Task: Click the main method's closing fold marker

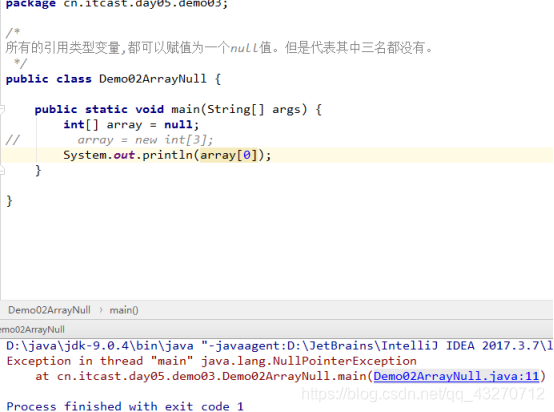Action: [2, 171]
